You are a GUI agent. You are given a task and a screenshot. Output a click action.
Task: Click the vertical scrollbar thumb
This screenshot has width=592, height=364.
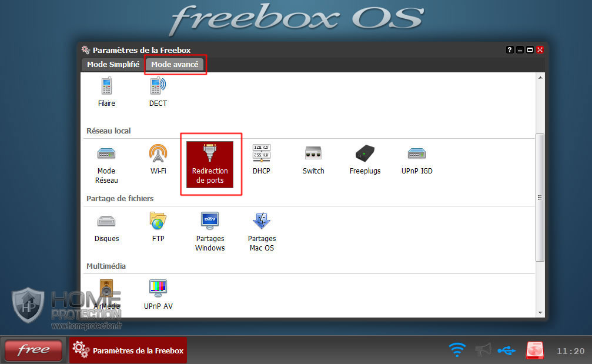(x=540, y=198)
